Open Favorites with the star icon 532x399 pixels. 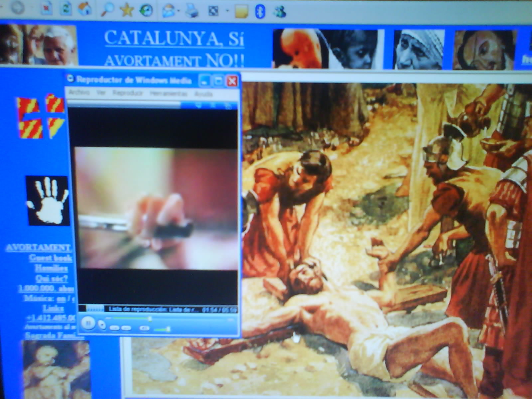click(x=126, y=10)
